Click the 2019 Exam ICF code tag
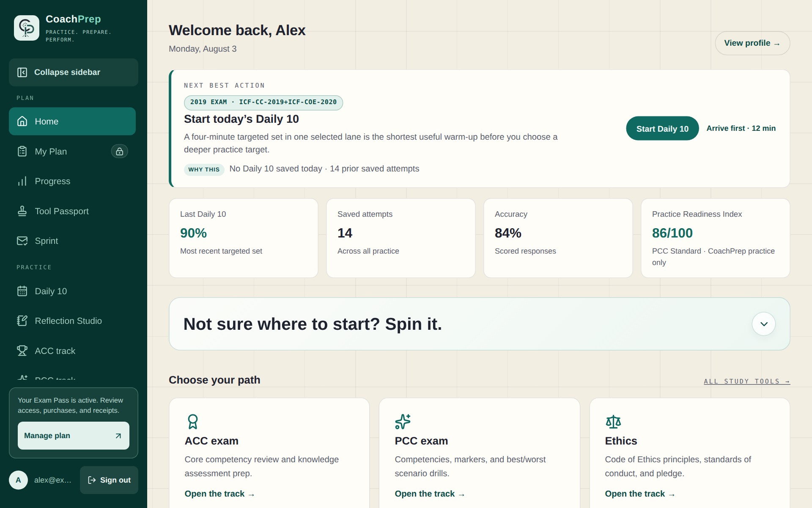The width and height of the screenshot is (812, 508). click(263, 102)
